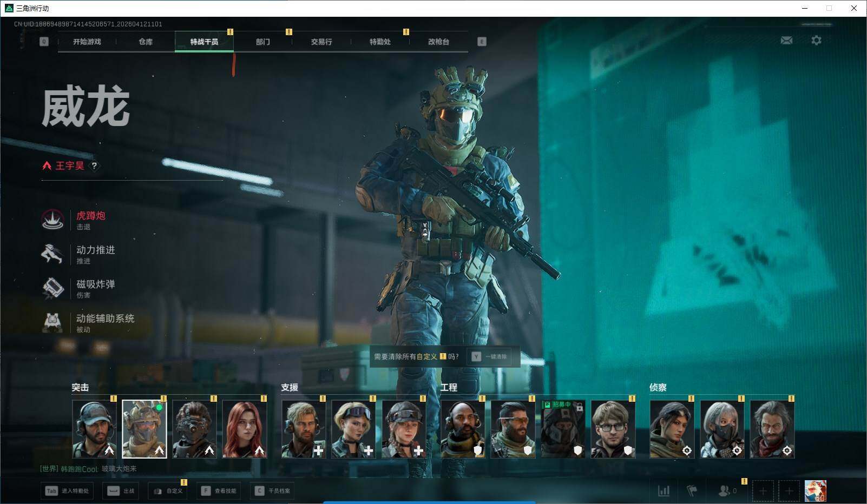The height and width of the screenshot is (504, 867).
Task: Click the 出战 deploy button
Action: [x=121, y=491]
